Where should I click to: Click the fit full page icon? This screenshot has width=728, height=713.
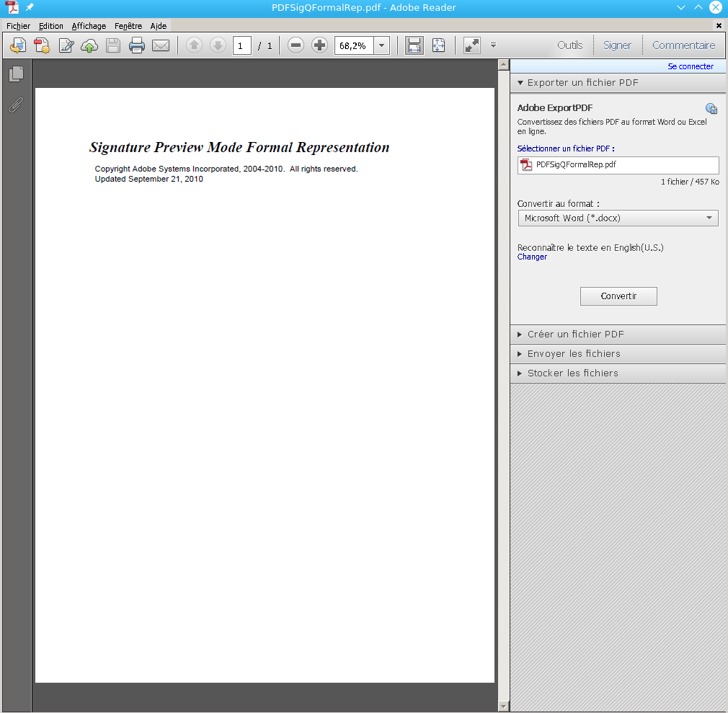438,45
